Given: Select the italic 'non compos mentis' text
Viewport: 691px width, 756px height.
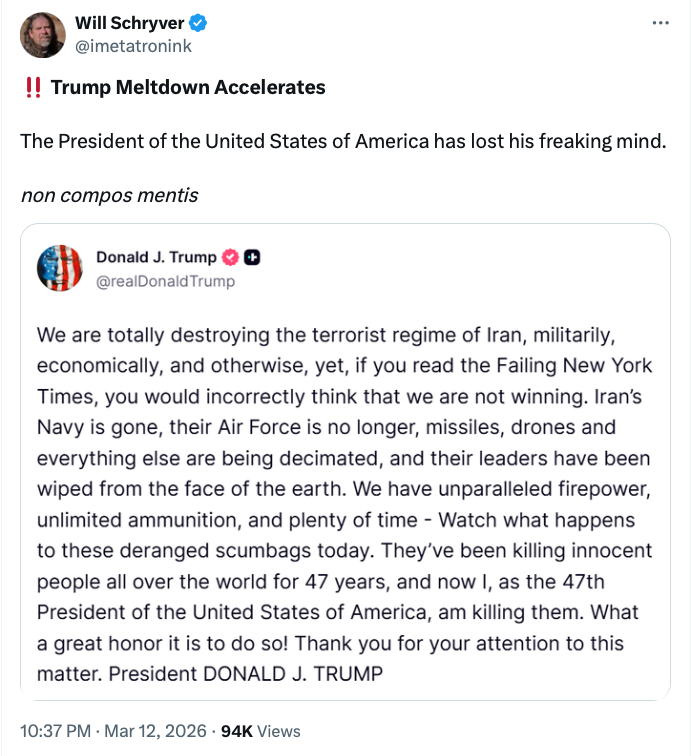Looking at the screenshot, I should pos(109,194).
